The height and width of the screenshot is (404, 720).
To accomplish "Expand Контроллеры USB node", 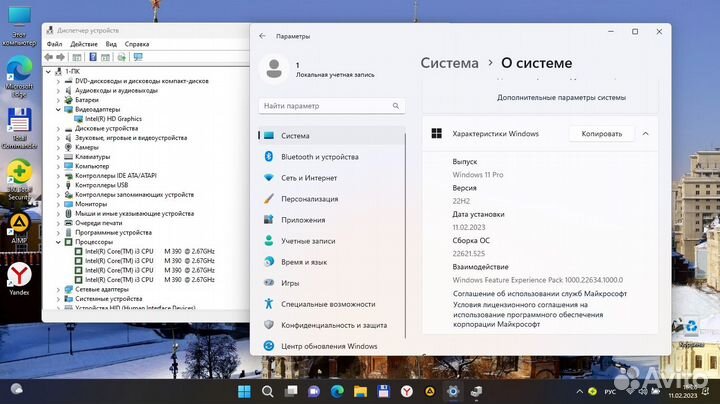I will (58, 185).
